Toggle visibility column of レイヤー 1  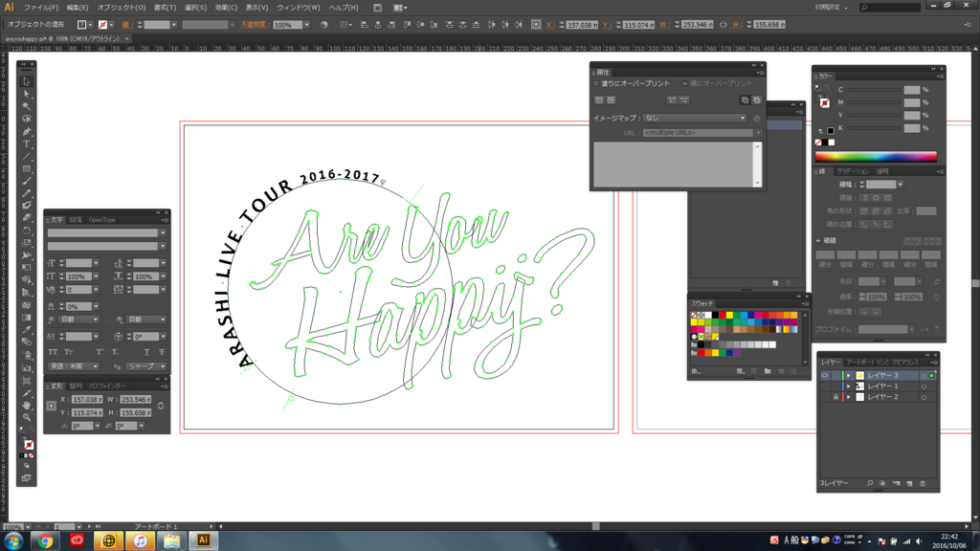(x=825, y=386)
